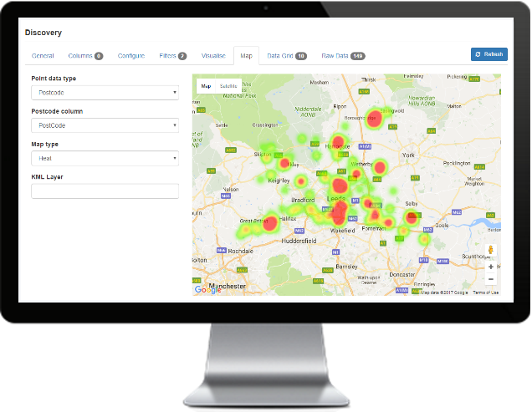Click the Columns count badge
Image resolution: width=532 pixels, height=412 pixels.
click(99, 56)
